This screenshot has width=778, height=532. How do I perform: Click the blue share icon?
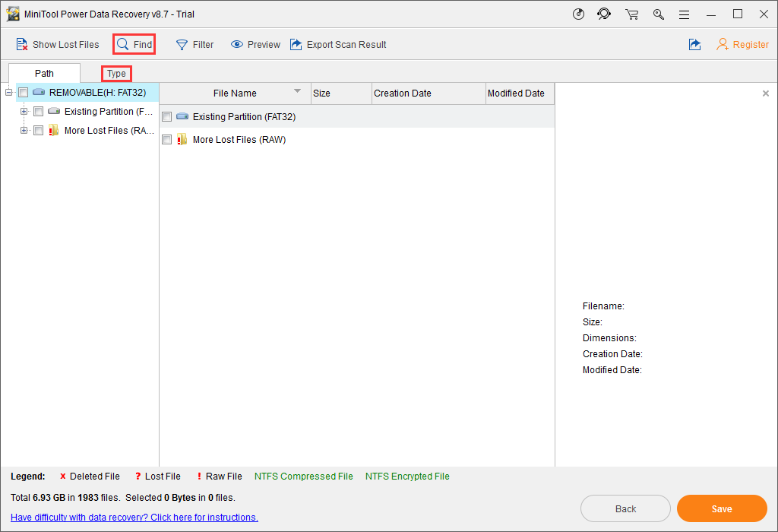tap(694, 45)
